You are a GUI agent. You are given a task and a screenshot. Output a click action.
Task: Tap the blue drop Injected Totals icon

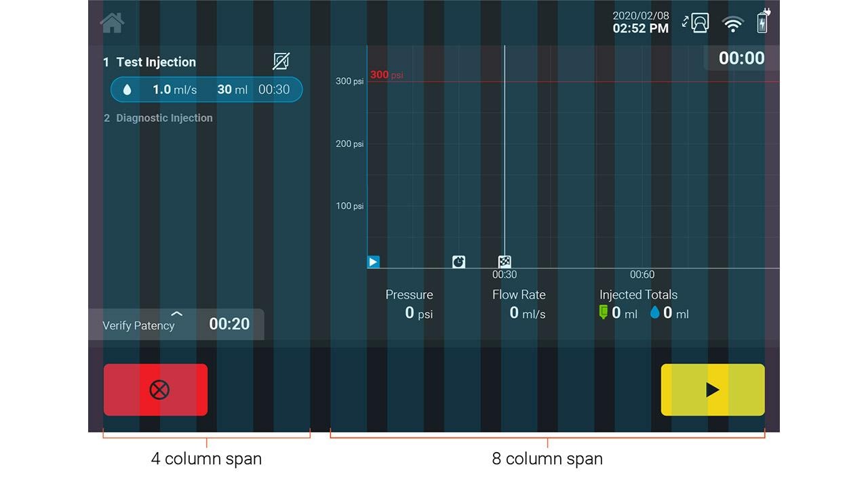click(655, 312)
